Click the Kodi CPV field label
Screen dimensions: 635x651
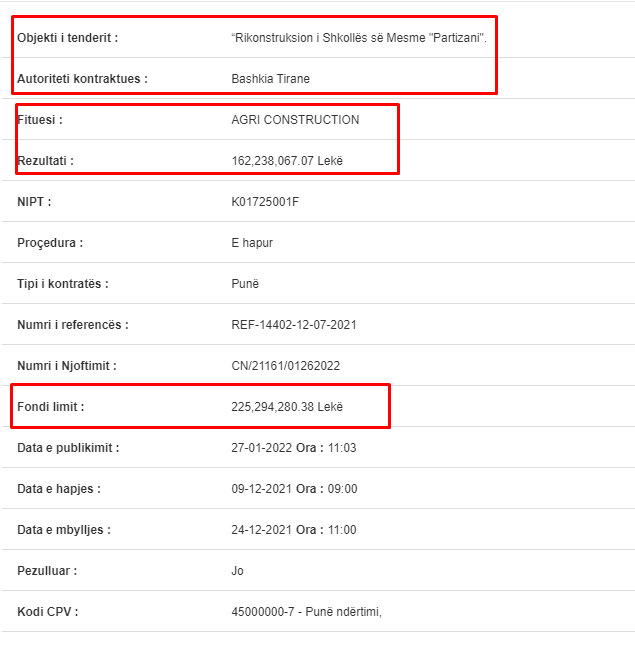[48, 612]
